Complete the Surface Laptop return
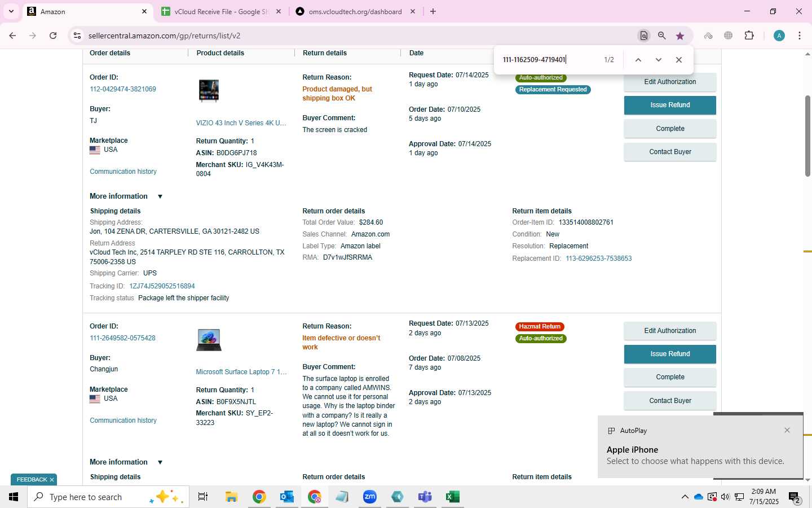 coord(670,377)
